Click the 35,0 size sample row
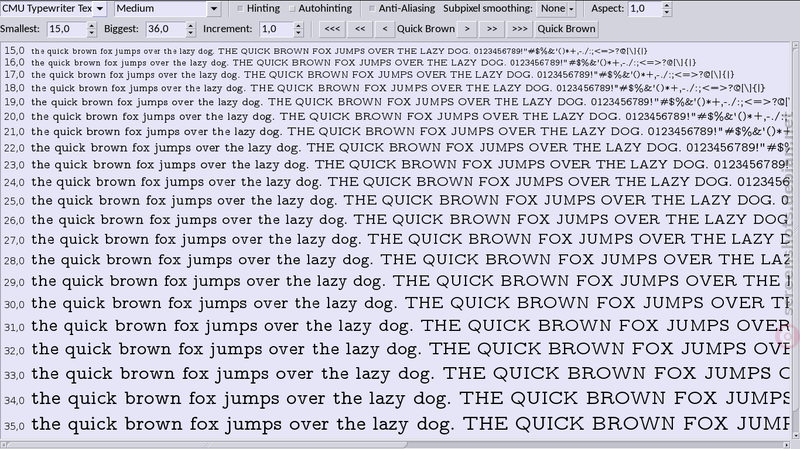This screenshot has height=449, width=800. tap(396, 425)
